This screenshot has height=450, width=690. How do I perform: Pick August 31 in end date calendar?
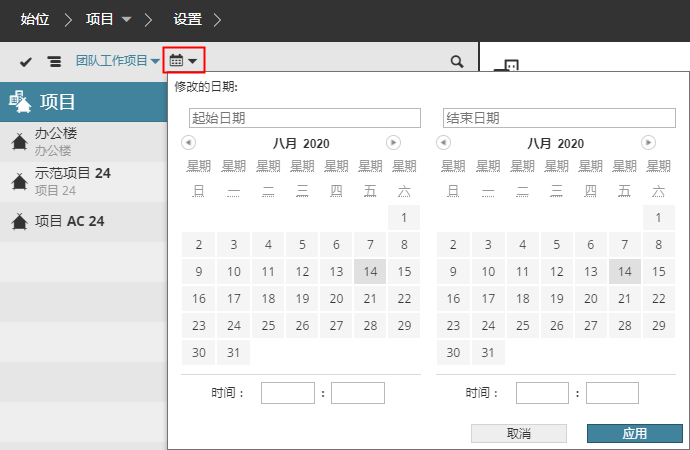pos(488,352)
